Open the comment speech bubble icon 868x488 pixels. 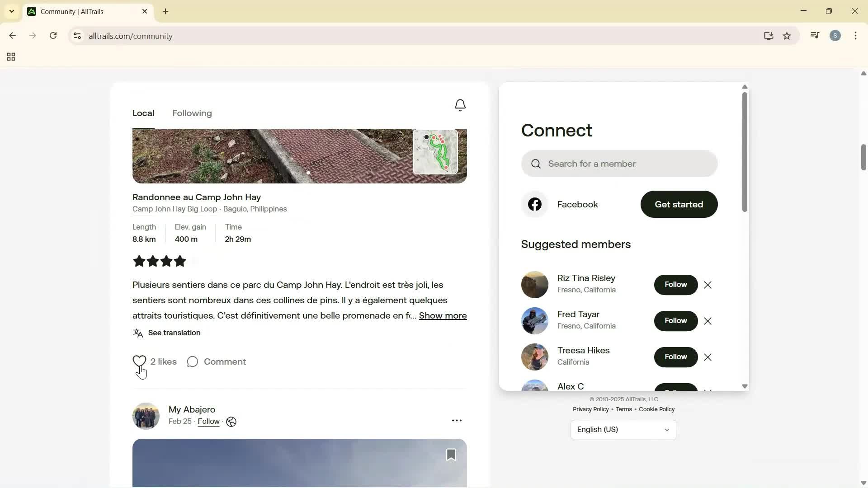pyautogui.click(x=193, y=362)
